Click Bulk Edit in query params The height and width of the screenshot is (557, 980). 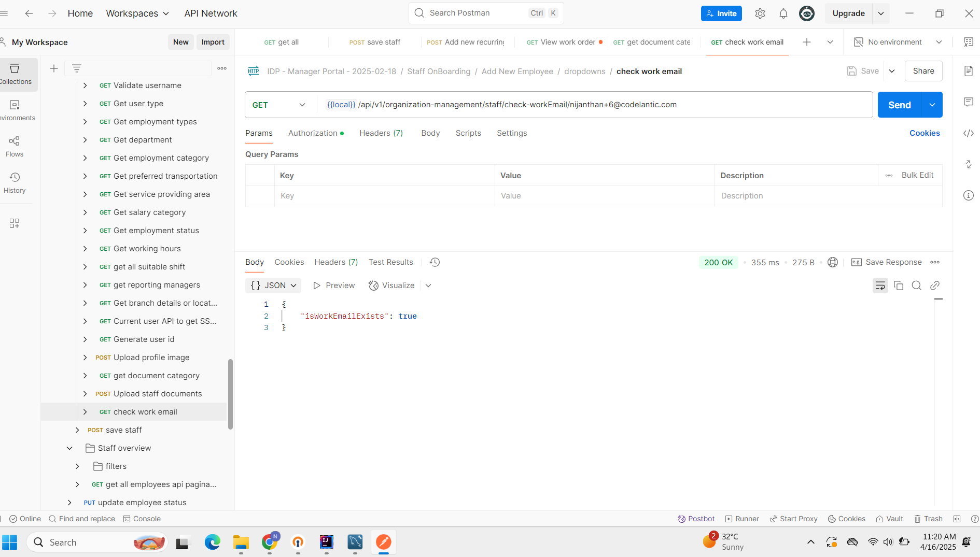917,175
